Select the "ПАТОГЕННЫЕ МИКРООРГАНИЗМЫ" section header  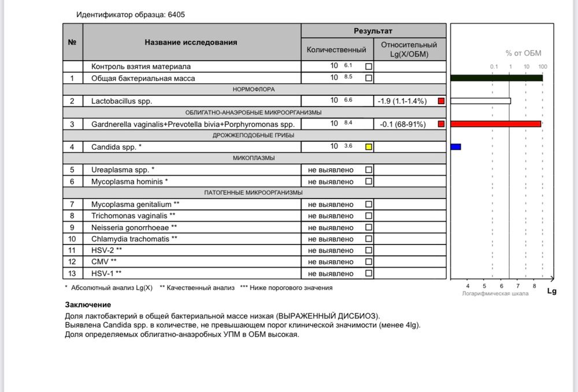point(254,193)
